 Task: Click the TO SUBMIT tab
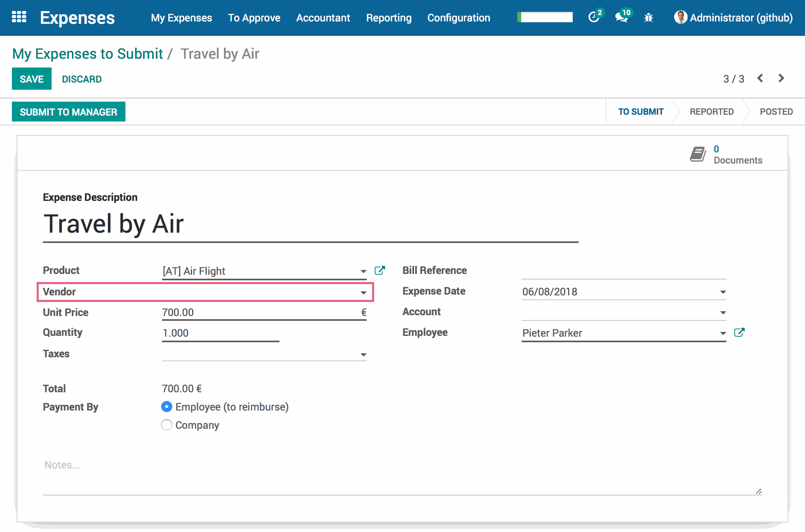tap(641, 112)
